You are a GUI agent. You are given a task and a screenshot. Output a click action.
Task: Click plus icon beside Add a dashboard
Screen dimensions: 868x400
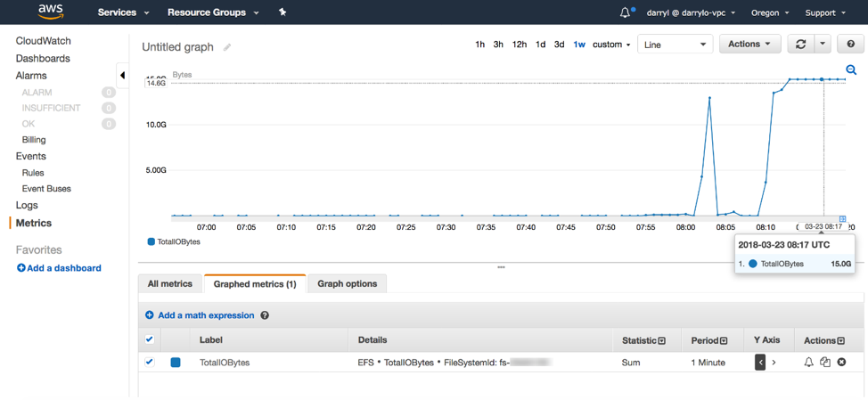(x=21, y=268)
